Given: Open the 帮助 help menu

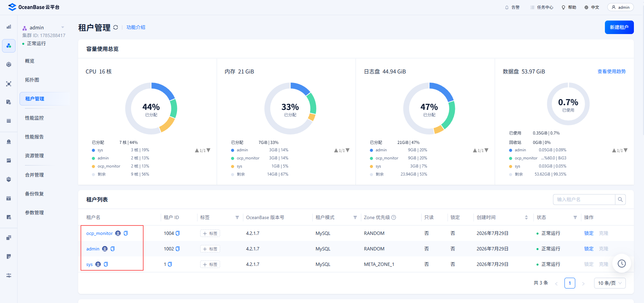Looking at the screenshot, I should click(x=569, y=7).
